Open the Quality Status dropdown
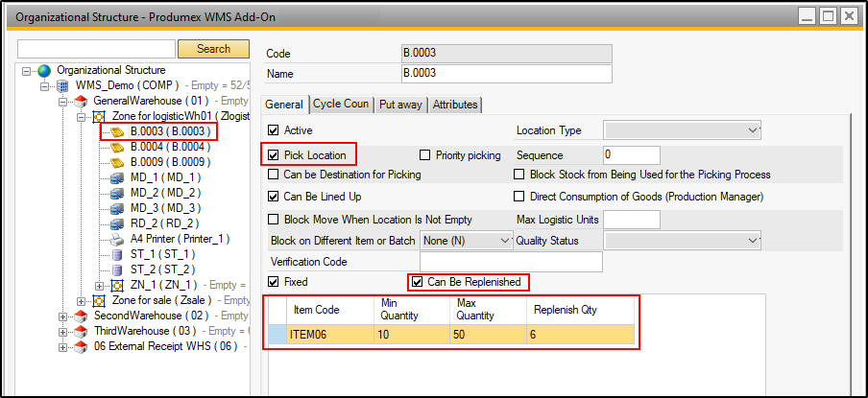Viewport: 868px width, 398px height. point(682,241)
